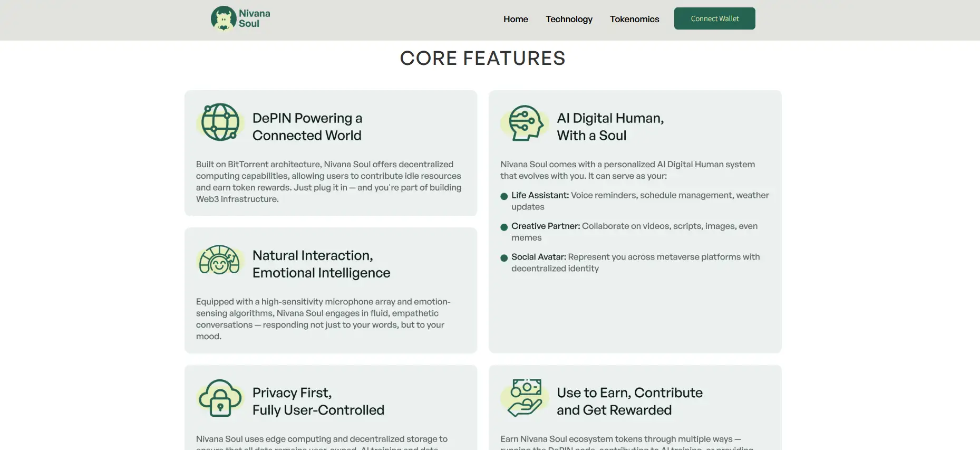Open the Home menu item

coord(515,19)
